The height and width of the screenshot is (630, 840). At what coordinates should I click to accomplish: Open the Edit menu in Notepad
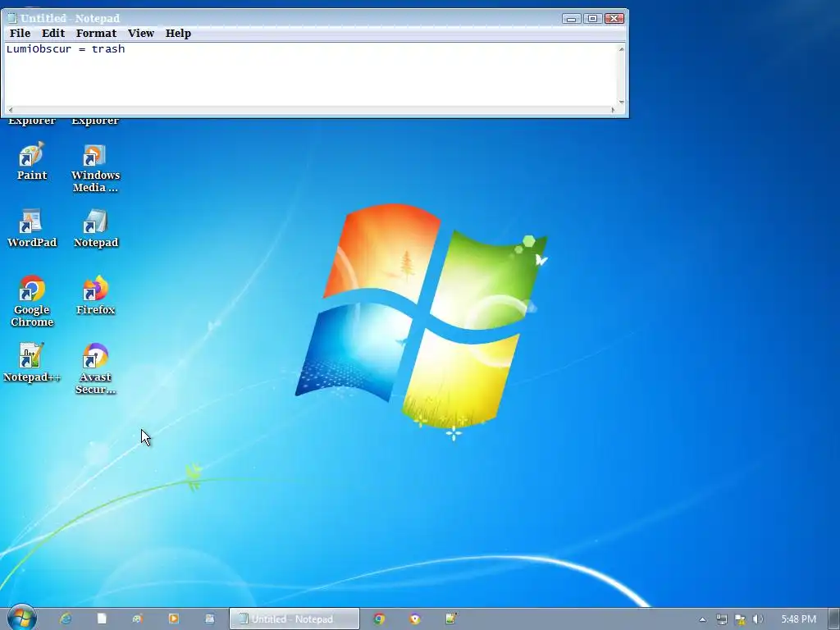53,33
